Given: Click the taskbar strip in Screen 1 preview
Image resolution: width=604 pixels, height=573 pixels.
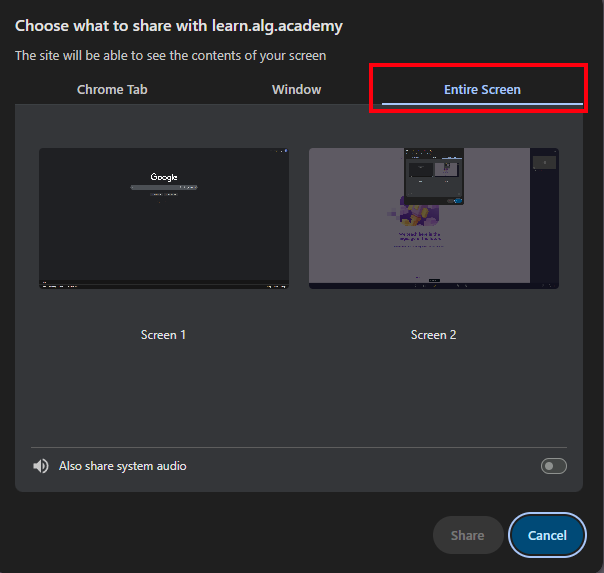Looking at the screenshot, I should click(164, 285).
